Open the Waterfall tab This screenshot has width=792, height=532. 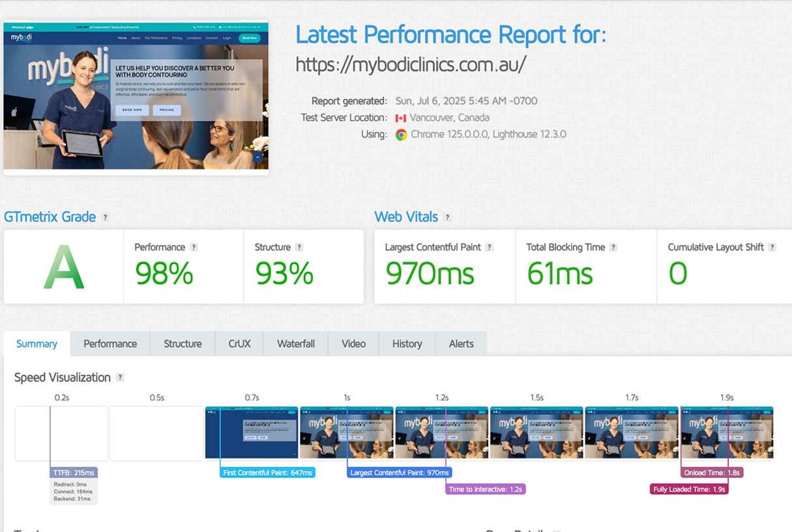tap(296, 344)
